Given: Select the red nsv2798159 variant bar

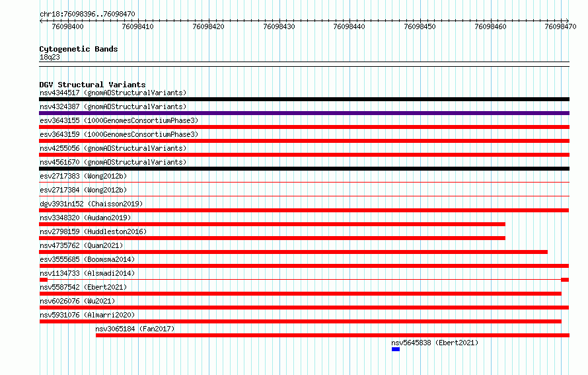Looking at the screenshot, I should click(x=272, y=238).
